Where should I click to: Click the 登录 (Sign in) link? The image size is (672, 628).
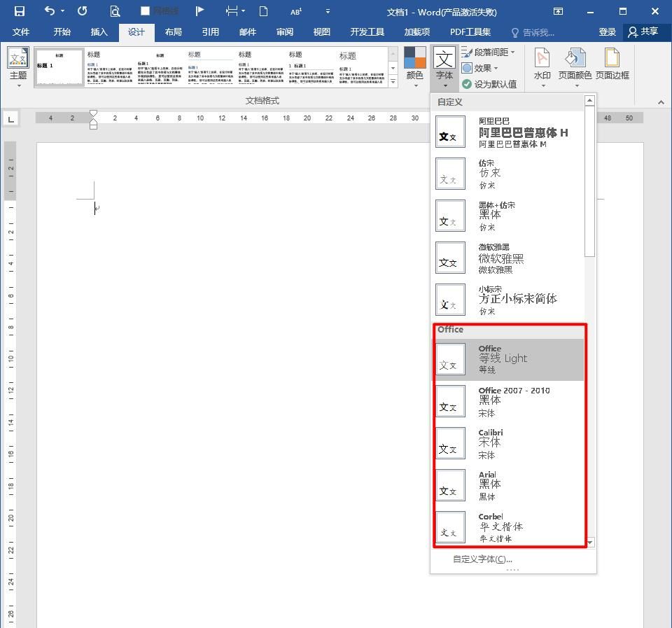point(607,32)
